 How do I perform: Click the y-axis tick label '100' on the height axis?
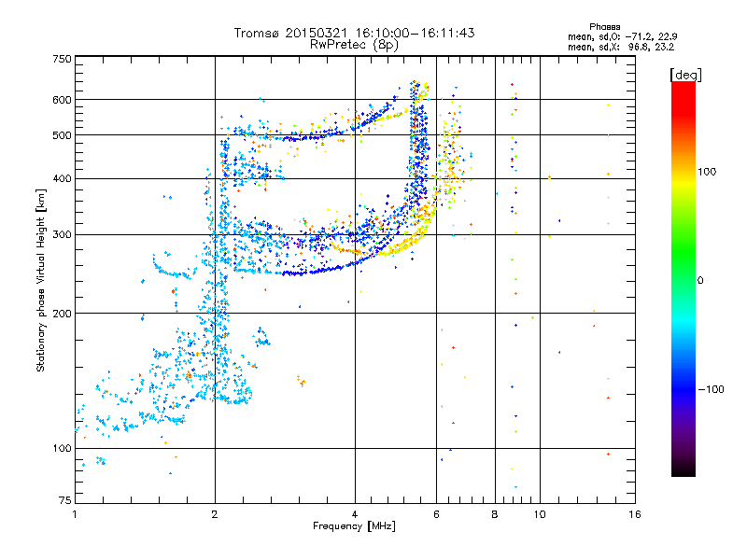[62, 448]
